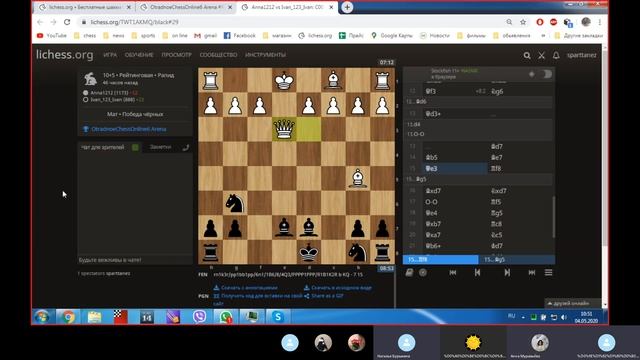Open the СООБЩЕСТВО menu
640x360 pixels.
(x=218, y=55)
